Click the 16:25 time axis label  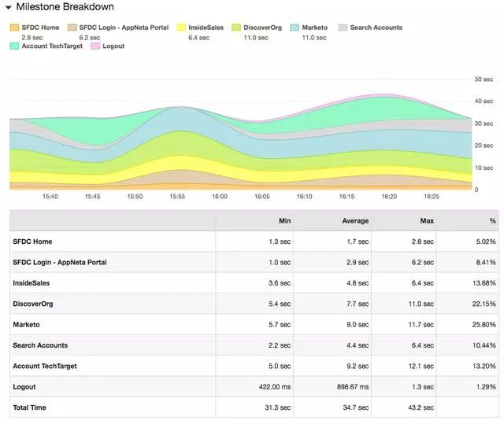pos(432,197)
